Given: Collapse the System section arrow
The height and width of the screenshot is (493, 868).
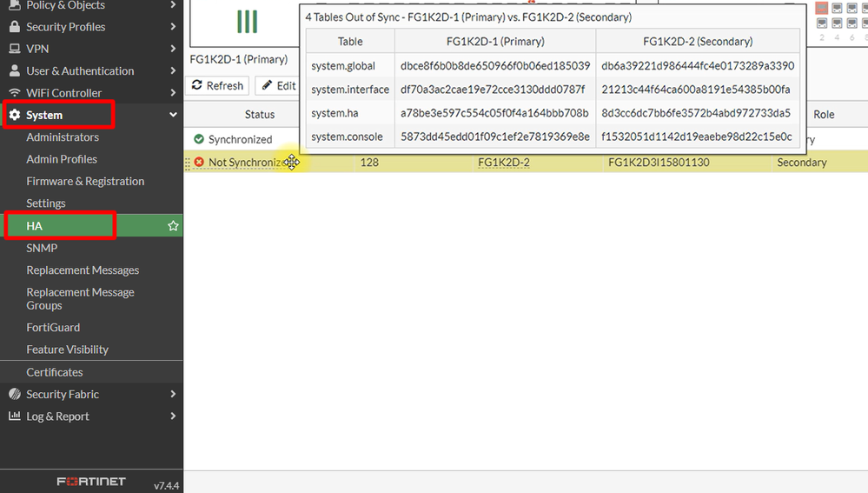Looking at the screenshot, I should click(x=173, y=115).
